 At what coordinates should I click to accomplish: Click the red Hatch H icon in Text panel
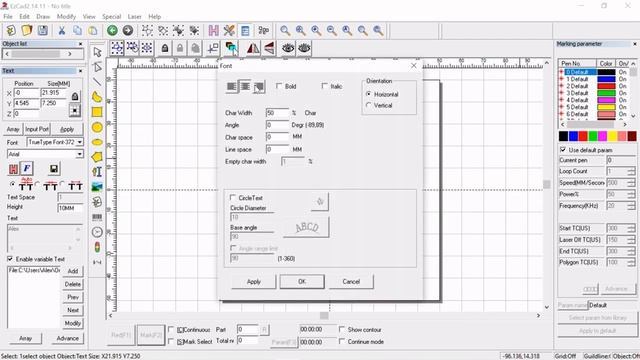[13, 168]
